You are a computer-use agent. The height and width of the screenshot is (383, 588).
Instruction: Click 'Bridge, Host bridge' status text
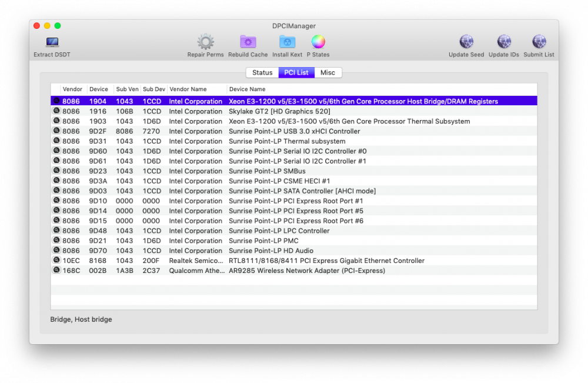pyautogui.click(x=81, y=319)
